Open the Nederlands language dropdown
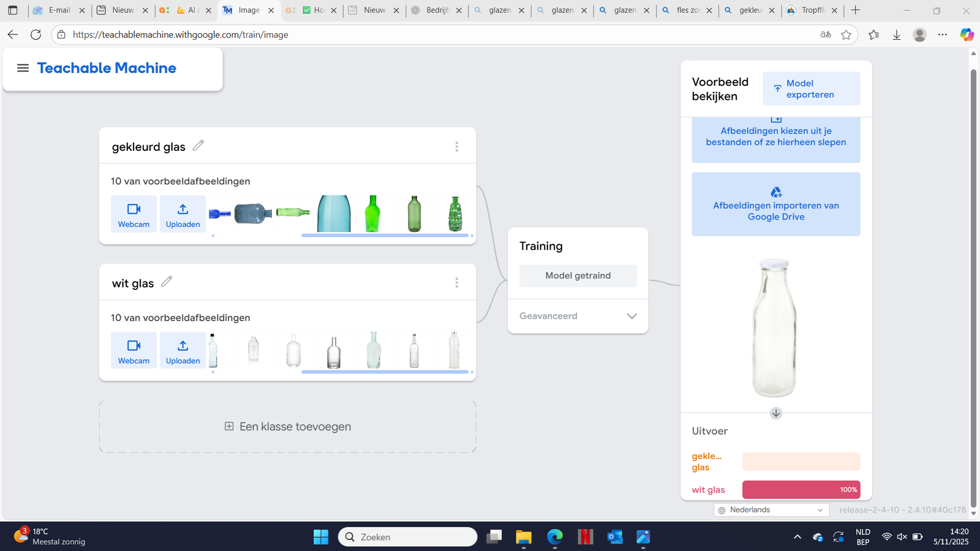Screen dimensions: 980x551 point(771,510)
